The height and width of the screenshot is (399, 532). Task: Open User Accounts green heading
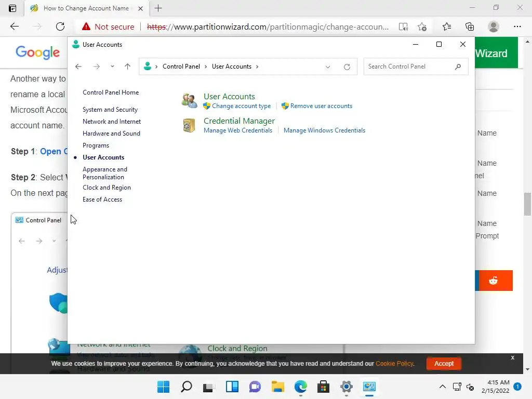pyautogui.click(x=229, y=96)
